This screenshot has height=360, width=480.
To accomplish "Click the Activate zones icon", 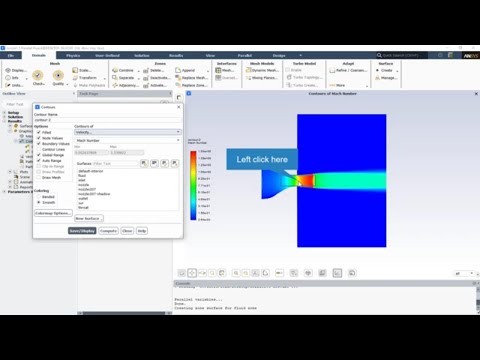I will pyautogui.click(x=146, y=85).
